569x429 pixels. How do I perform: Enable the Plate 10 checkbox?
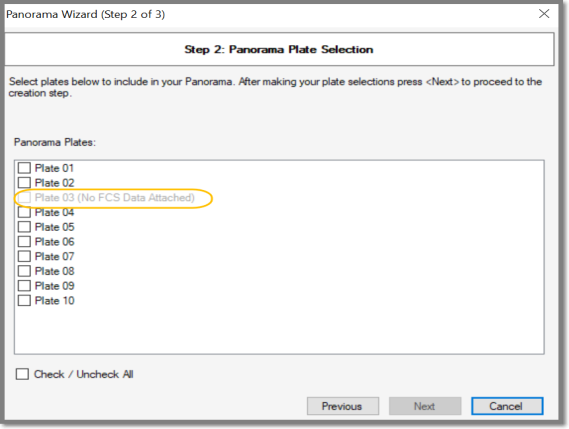[24, 301]
